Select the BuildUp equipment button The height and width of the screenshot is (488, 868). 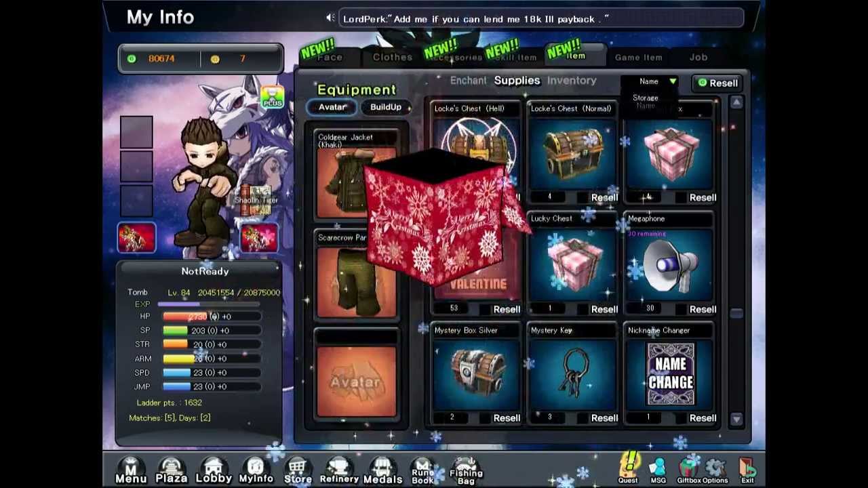pos(386,107)
